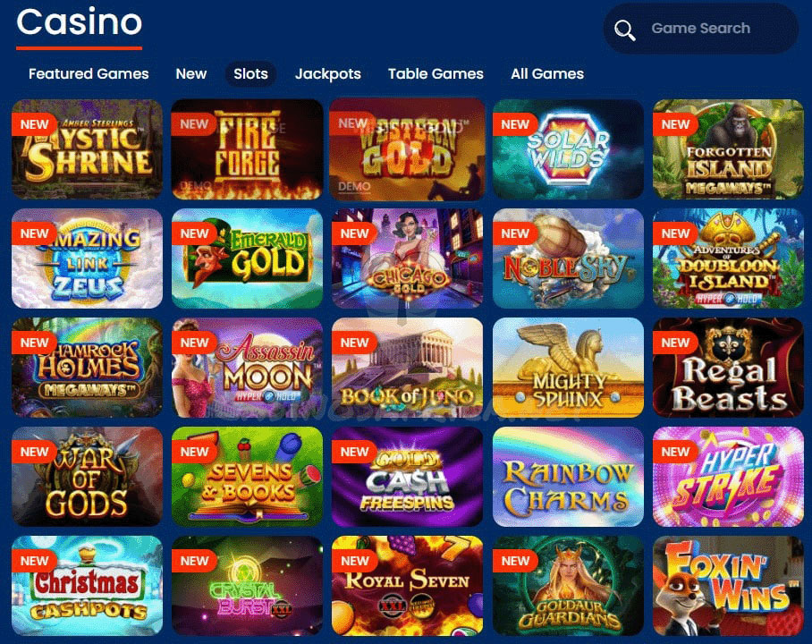Focus the Game Search input field
812x644 pixels.
coord(700,29)
